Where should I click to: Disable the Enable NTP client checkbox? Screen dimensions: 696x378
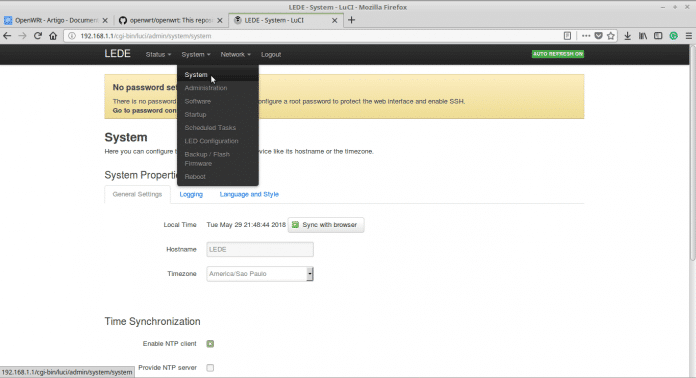click(x=210, y=343)
